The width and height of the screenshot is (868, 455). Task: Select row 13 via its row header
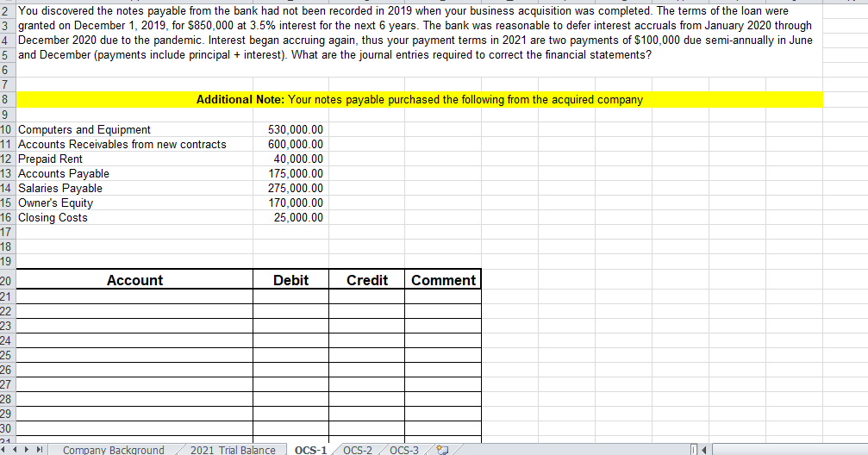7,173
